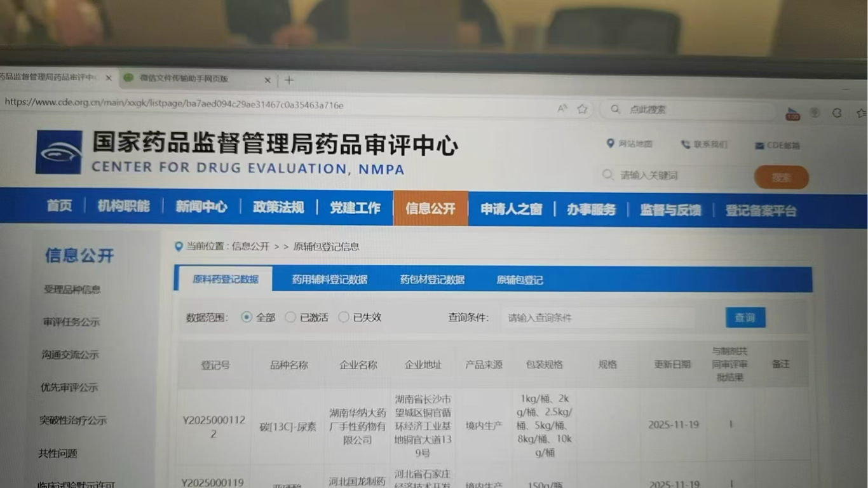Open 审评任务公示 in the sidebar
This screenshot has width=868, height=488.
[x=71, y=322]
